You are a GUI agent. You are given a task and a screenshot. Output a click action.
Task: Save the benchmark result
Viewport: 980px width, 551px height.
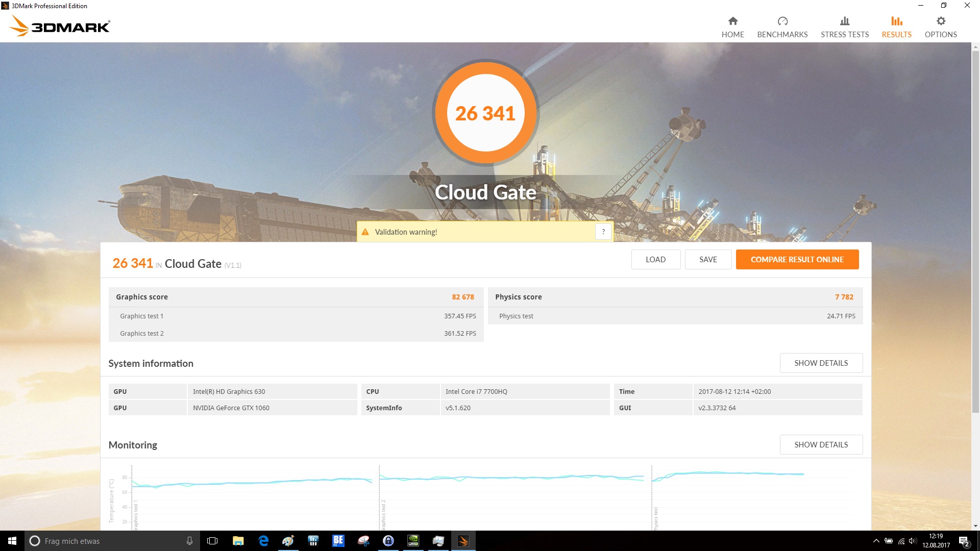707,259
